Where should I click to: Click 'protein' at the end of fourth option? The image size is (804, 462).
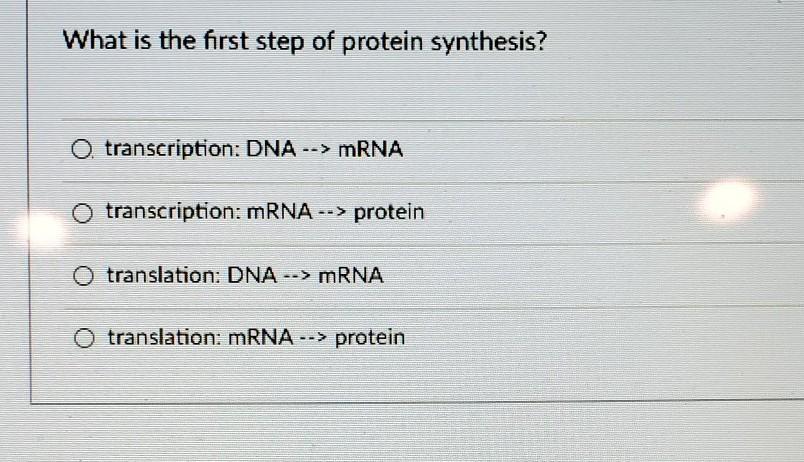(x=370, y=338)
